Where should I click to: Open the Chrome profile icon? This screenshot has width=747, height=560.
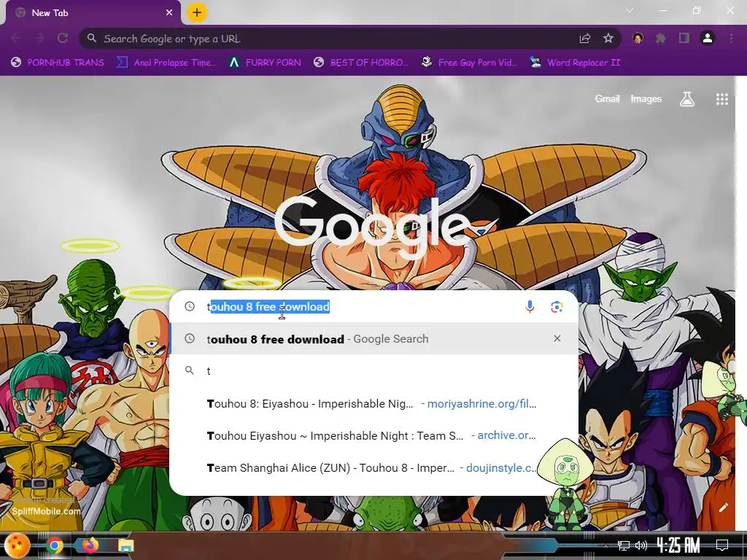click(x=708, y=38)
